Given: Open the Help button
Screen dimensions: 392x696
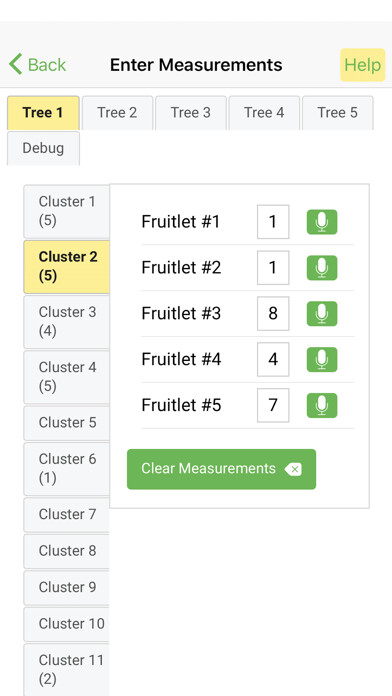Looking at the screenshot, I should pos(363,65).
